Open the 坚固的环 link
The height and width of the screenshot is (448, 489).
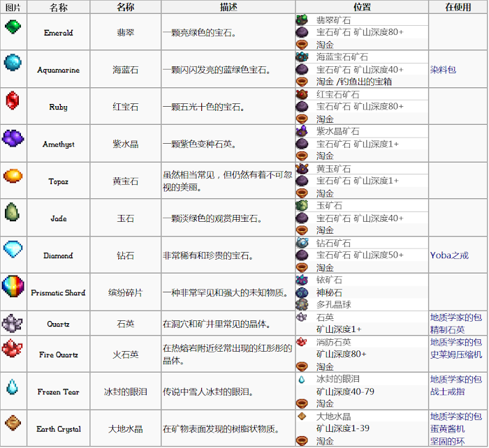tap(447, 441)
